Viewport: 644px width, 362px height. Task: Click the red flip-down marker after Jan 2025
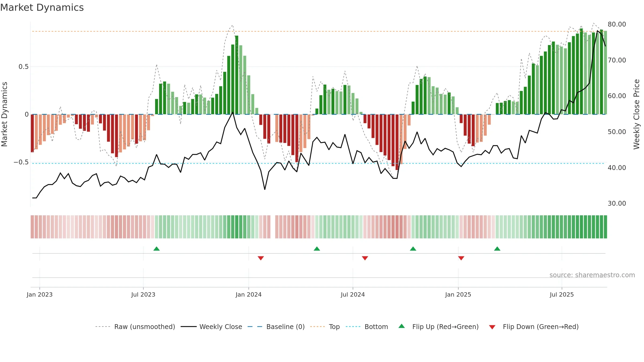[461, 258]
